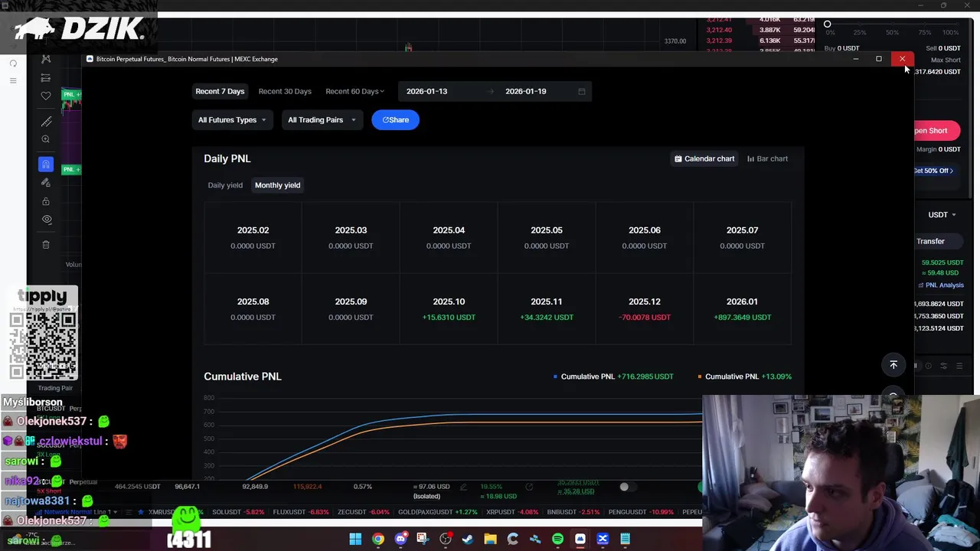Open the 2025.12 monthly PNL cell
Screen dimensions: 980x551
click(645, 309)
